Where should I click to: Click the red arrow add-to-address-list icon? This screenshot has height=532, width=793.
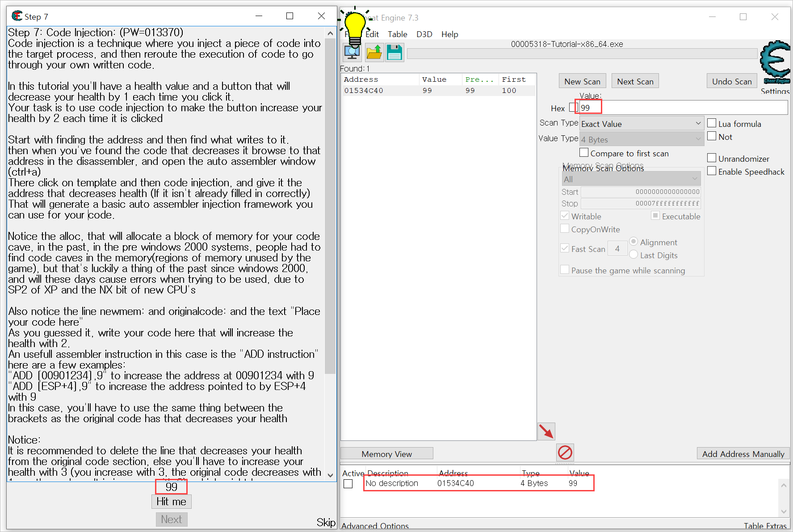coord(546,431)
